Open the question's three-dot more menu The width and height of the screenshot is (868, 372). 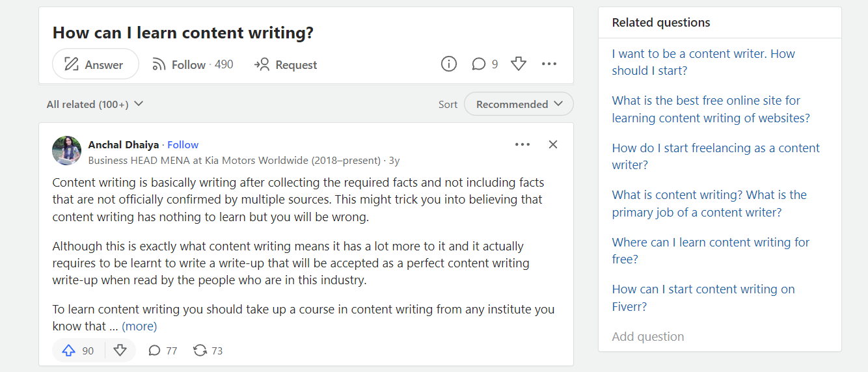pyautogui.click(x=549, y=64)
